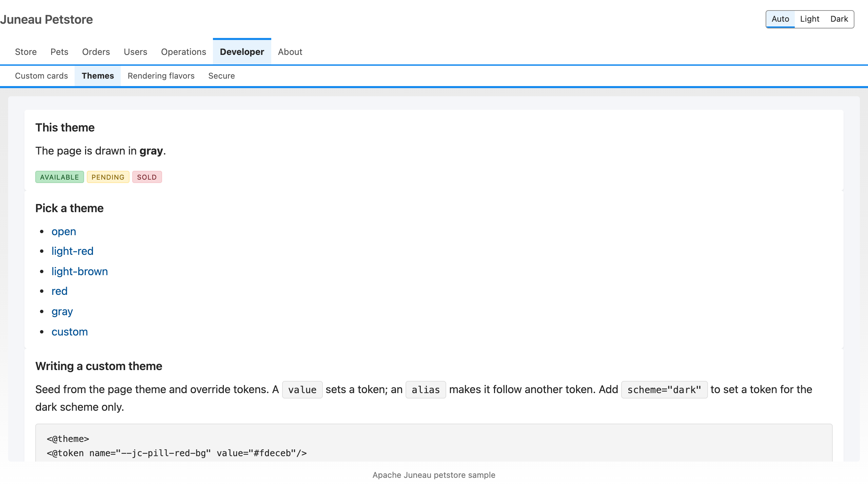Click the Juneau Petstore title
868x488 pixels.
tap(46, 20)
